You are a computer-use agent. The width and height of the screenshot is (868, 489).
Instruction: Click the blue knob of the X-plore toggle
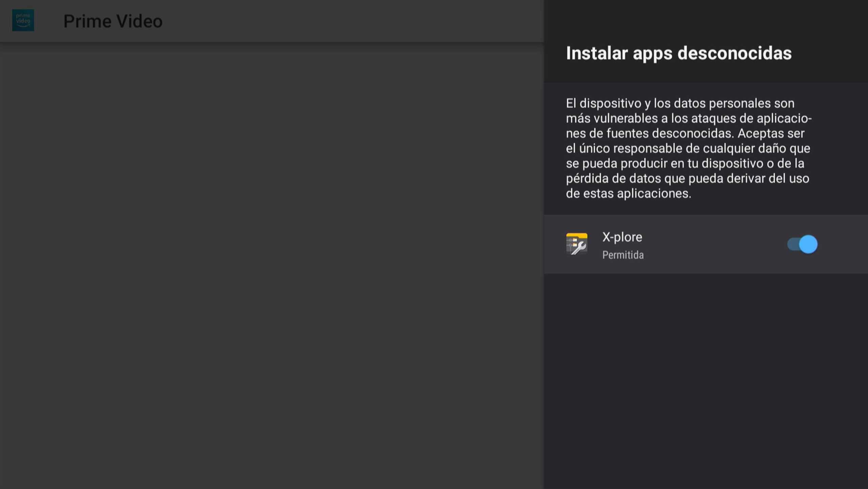[808, 244]
